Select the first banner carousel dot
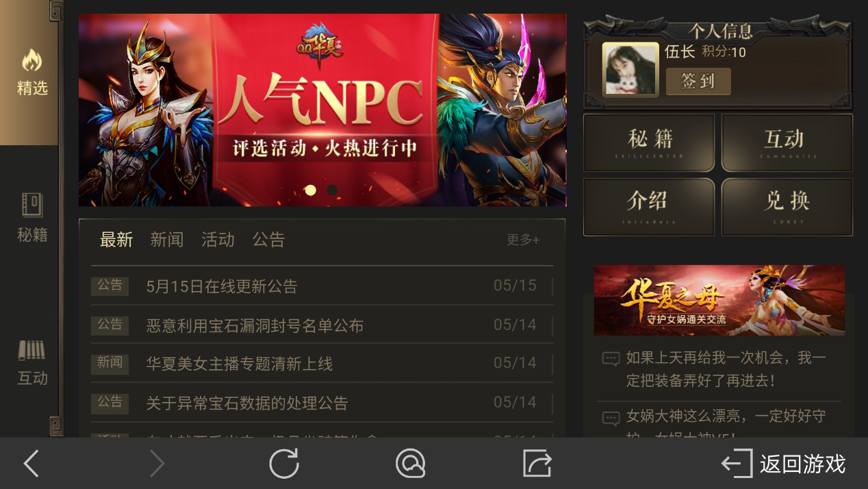The height and width of the screenshot is (489, 868). (x=311, y=190)
